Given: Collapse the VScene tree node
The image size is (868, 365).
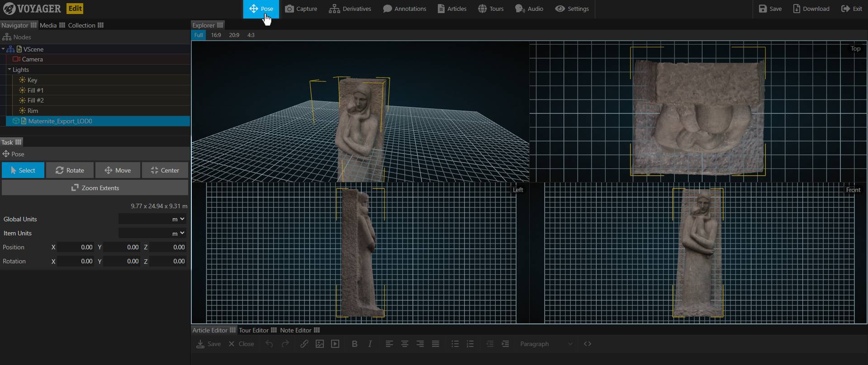Looking at the screenshot, I should coord(3,49).
